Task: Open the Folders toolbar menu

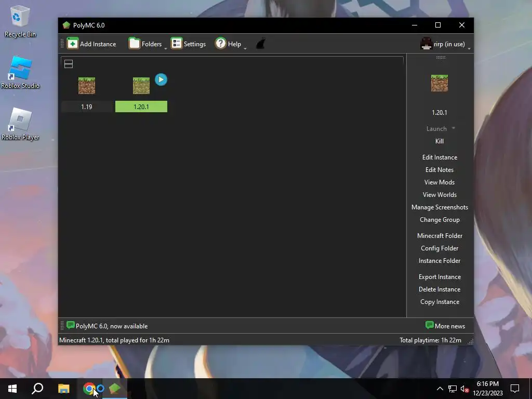Action: [x=145, y=44]
